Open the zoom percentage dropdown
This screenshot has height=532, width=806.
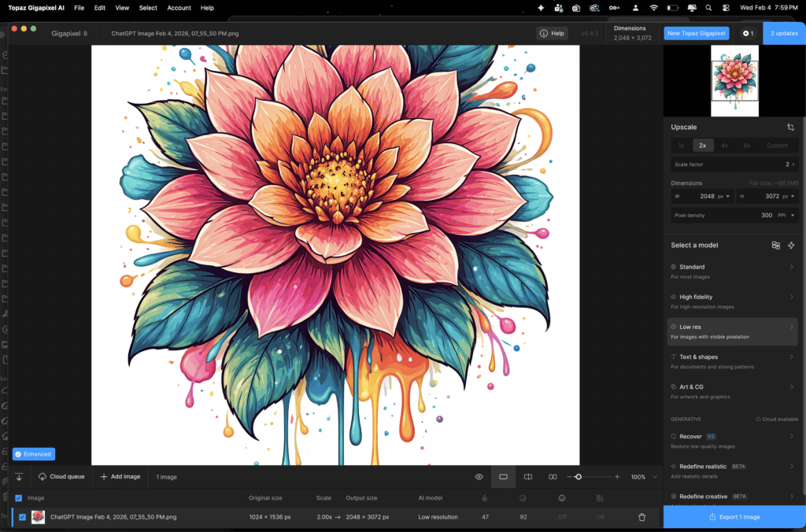click(x=654, y=477)
